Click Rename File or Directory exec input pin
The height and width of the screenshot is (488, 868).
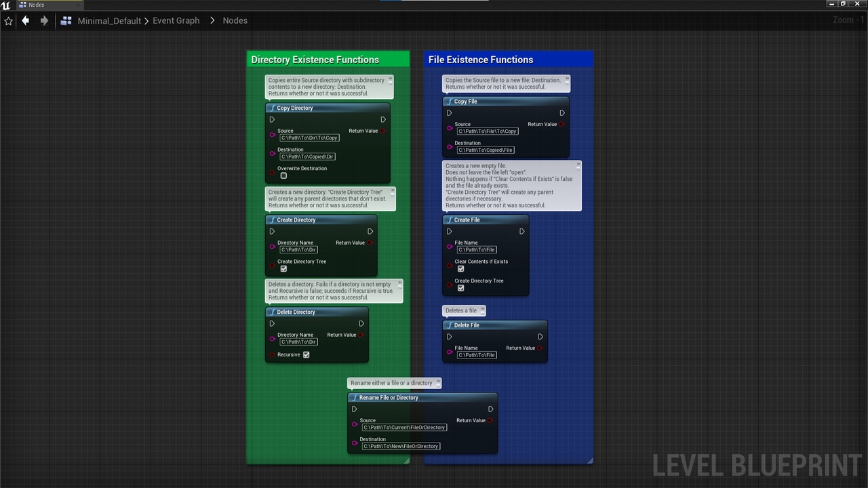click(354, 409)
